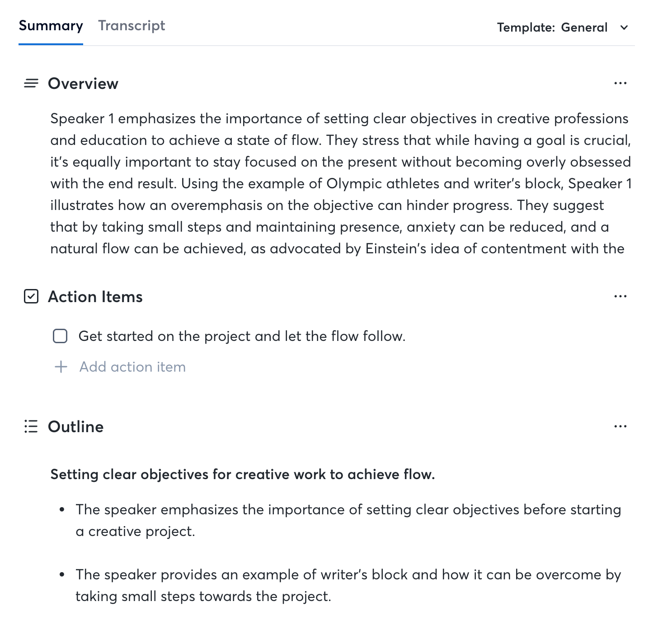Click the Outline list icon
This screenshot has width=672, height=634.
pos(31,426)
